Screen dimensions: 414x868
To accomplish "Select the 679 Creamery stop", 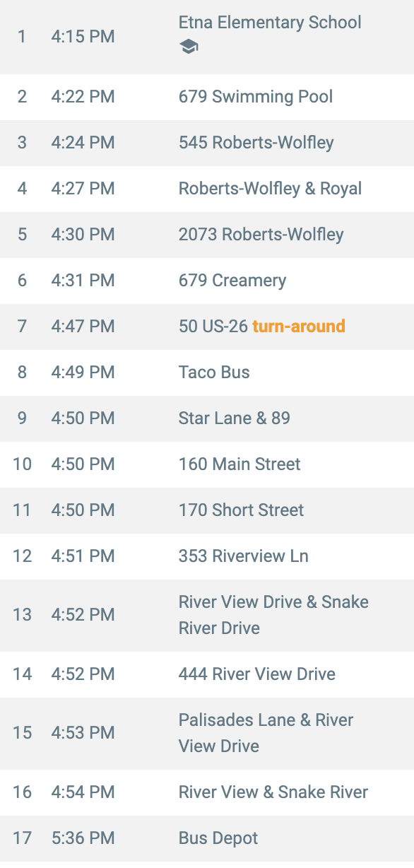I will click(x=207, y=281).
